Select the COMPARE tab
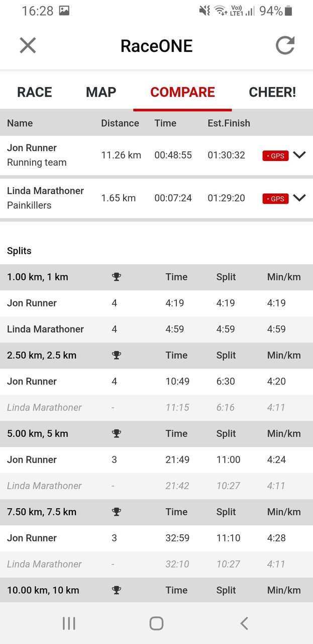 pos(182,92)
